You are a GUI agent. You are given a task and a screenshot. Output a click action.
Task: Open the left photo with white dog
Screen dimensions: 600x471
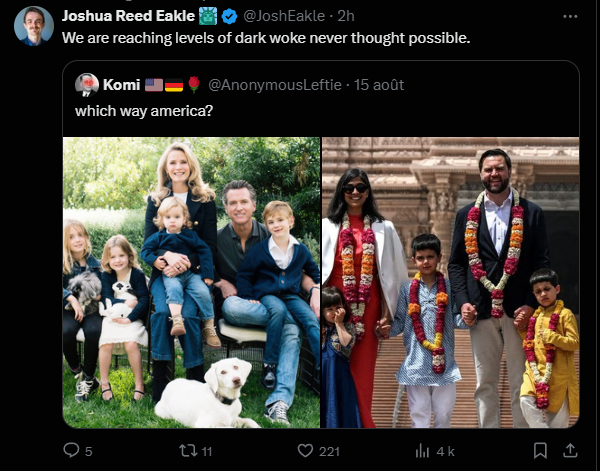(191, 282)
